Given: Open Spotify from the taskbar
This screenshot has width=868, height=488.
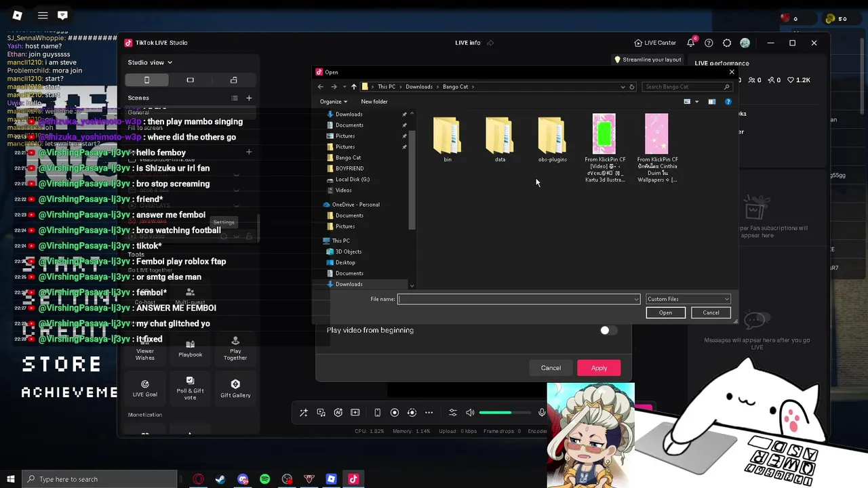Looking at the screenshot, I should click(264, 479).
